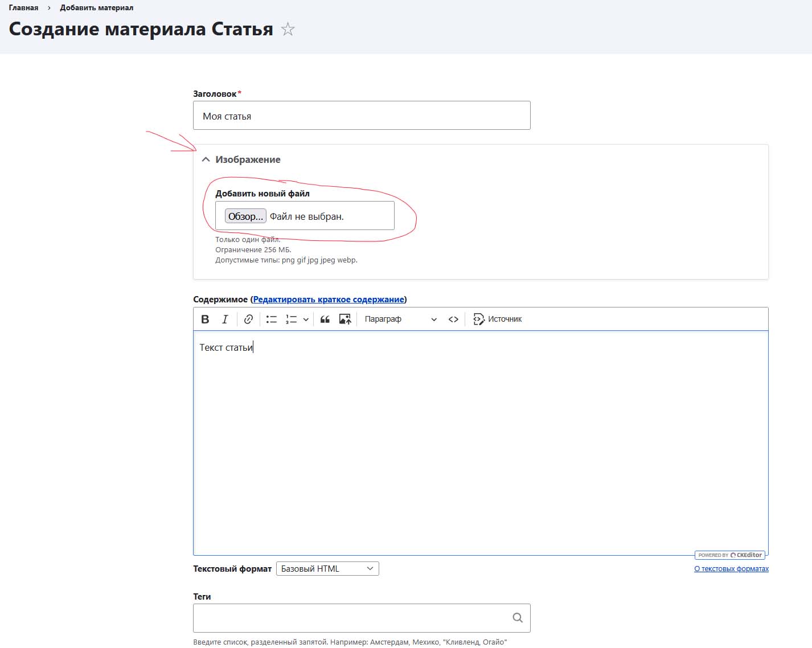Open Редактировать краткое содержание link
Viewport: 812px width, 648px height.
(329, 300)
